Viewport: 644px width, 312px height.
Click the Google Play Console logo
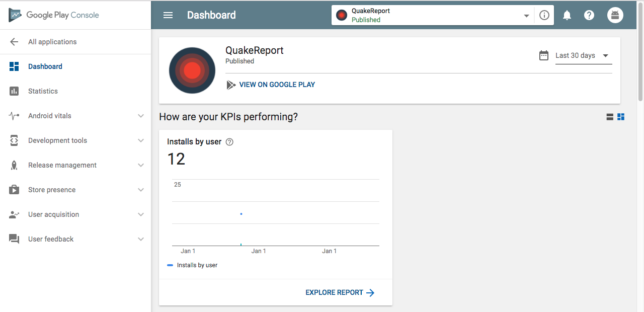[x=54, y=15]
